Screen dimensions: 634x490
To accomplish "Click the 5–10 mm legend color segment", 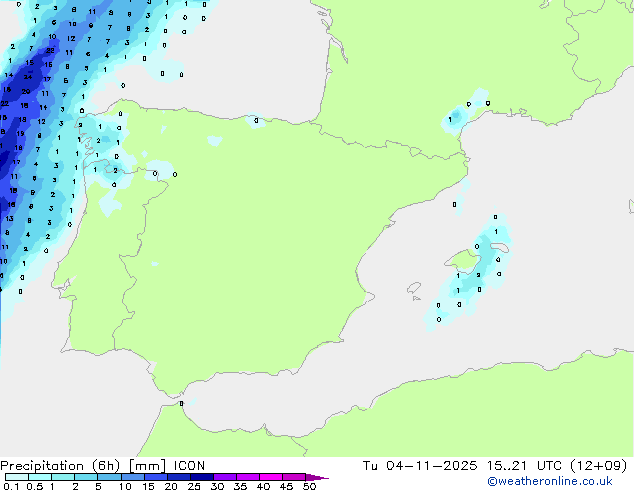I will (109, 477).
